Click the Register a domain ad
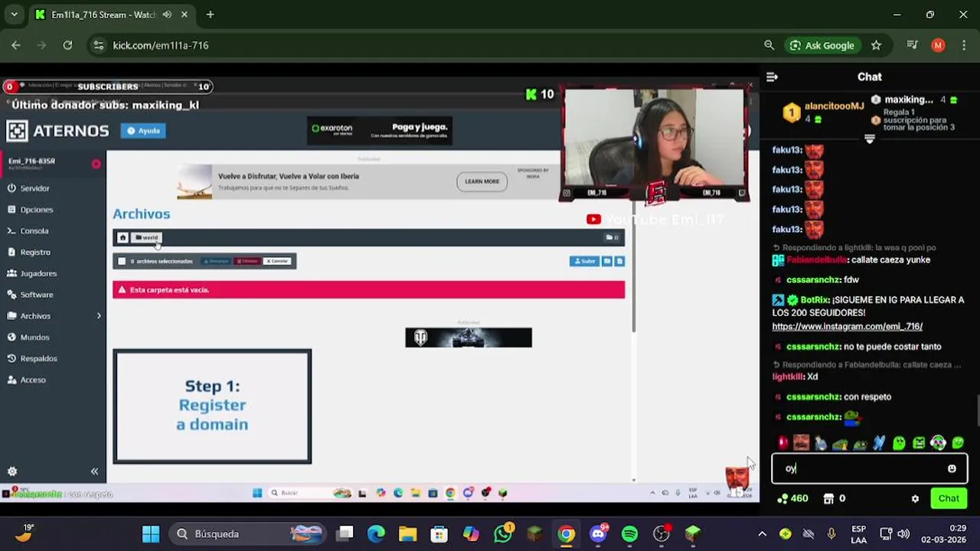 coord(212,406)
